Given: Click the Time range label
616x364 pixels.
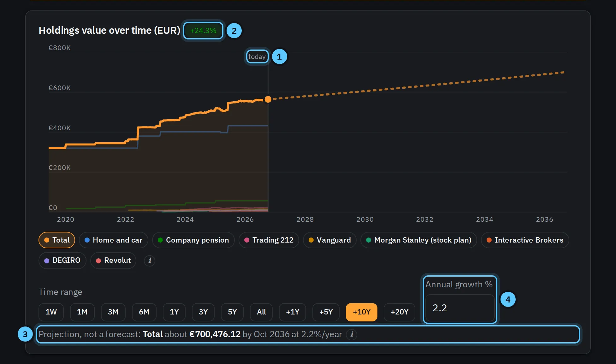Looking at the screenshot, I should pyautogui.click(x=61, y=292).
